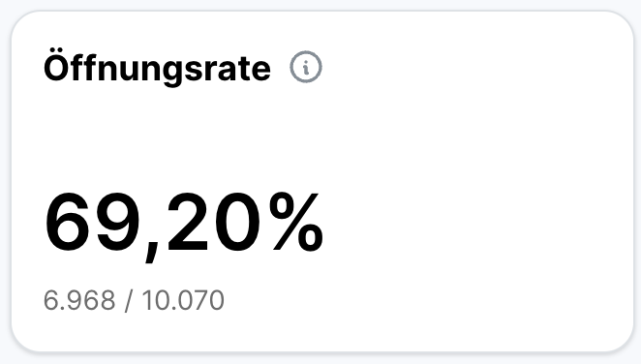Focus the card showing 69,20%
641x364 pixels.
[322, 181]
